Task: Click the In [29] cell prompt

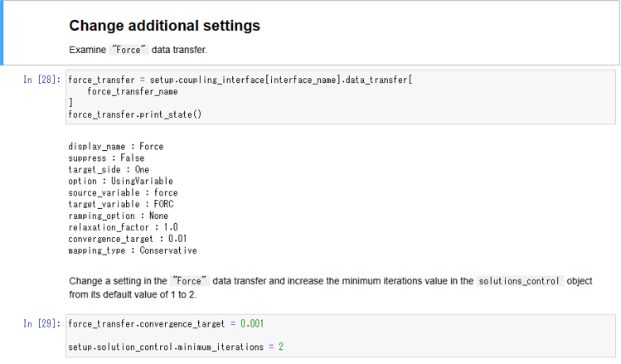Action: [x=41, y=323]
